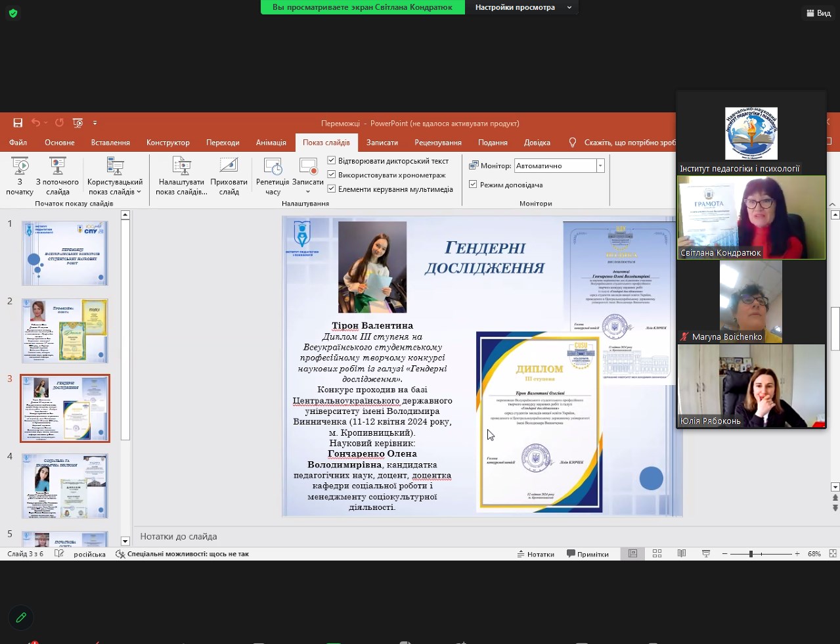Open the Рецензування ribbon tab
Screen dimensions: 840x644
437,143
